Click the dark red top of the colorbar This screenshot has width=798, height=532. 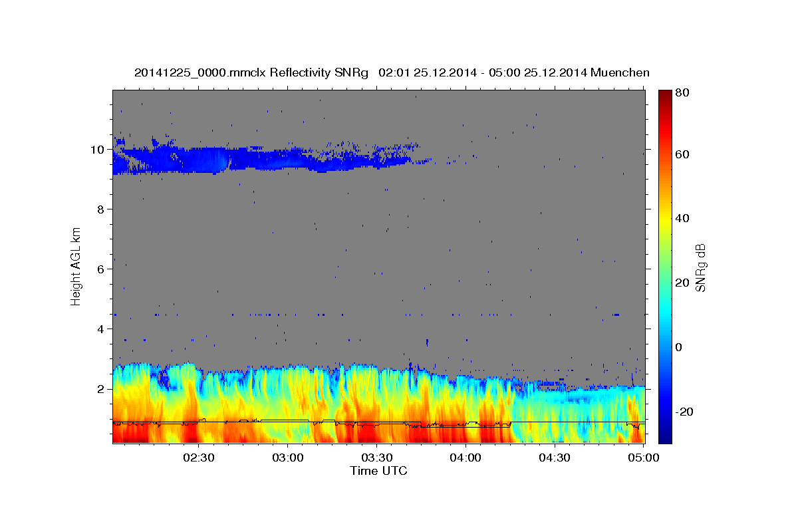click(x=664, y=96)
